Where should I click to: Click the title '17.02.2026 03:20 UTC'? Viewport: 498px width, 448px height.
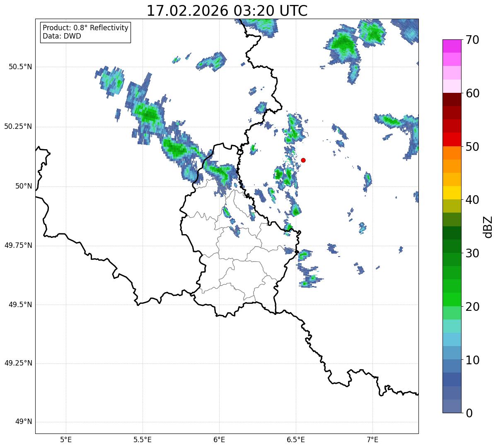227,10
